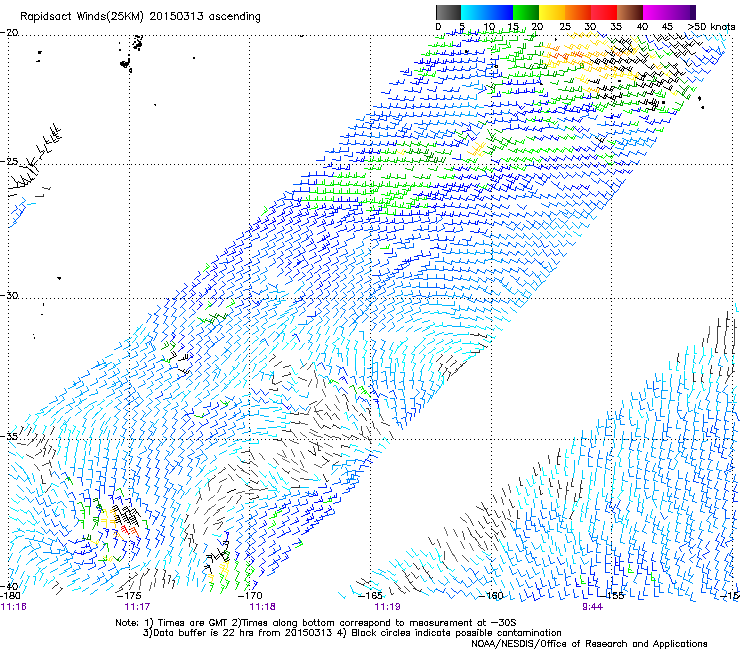The height and width of the screenshot is (650, 740).
Task: Click the '-40' latitude axis label
Action: pos(9,587)
